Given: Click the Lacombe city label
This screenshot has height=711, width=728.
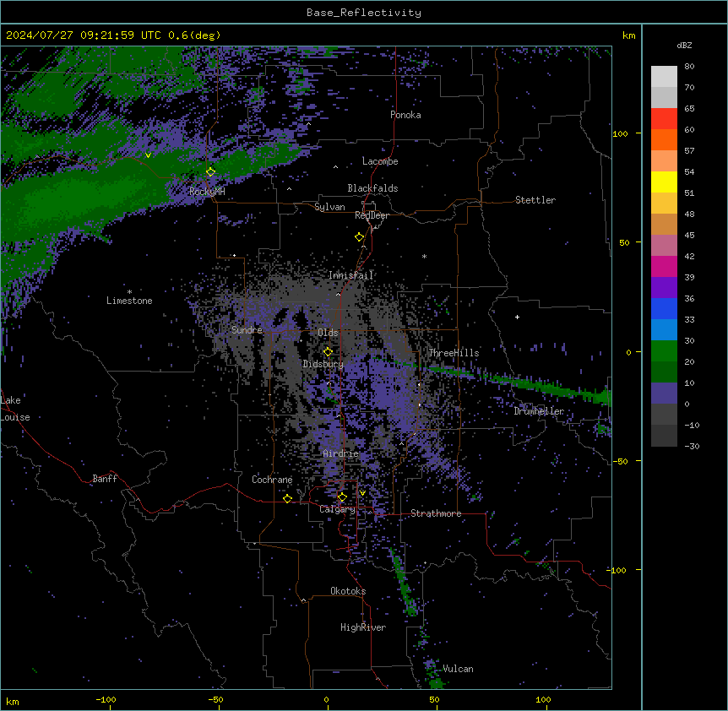Looking at the screenshot, I should pyautogui.click(x=380, y=161).
